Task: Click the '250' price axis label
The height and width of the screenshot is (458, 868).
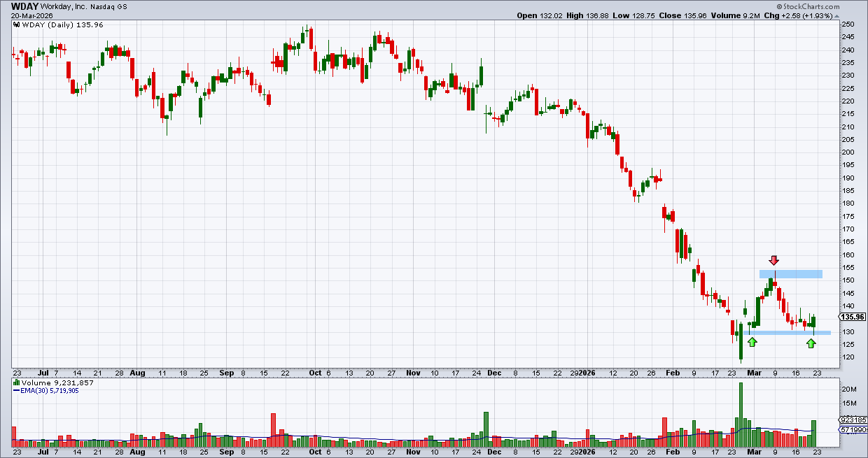Action: (847, 24)
